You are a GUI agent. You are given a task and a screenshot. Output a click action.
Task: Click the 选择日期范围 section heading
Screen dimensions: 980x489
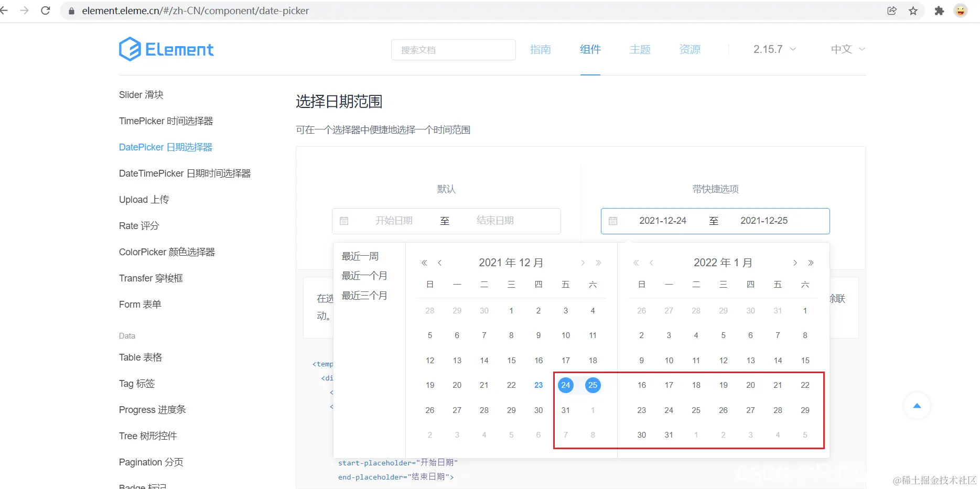[x=339, y=101]
